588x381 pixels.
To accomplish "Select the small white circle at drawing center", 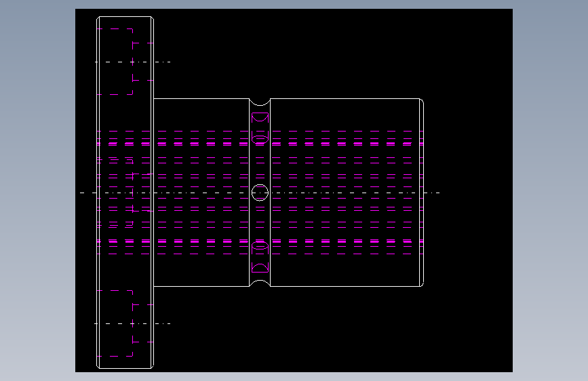I will pos(260,193).
